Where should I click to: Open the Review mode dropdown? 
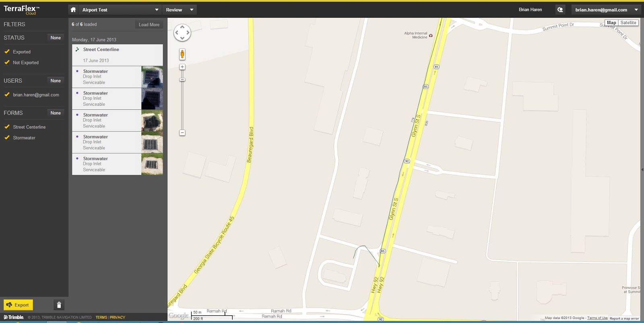[x=192, y=10]
